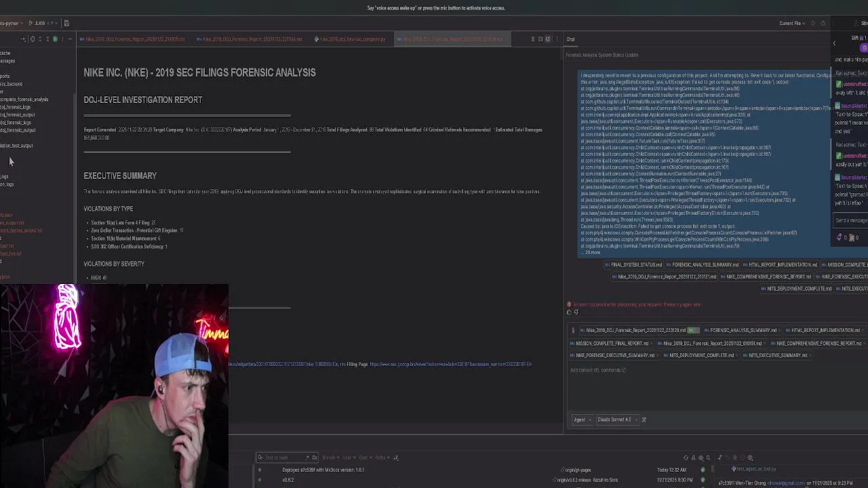Select the first doj_forensic_output folder in tree
The height and width of the screenshot is (488, 868).
pos(17,115)
